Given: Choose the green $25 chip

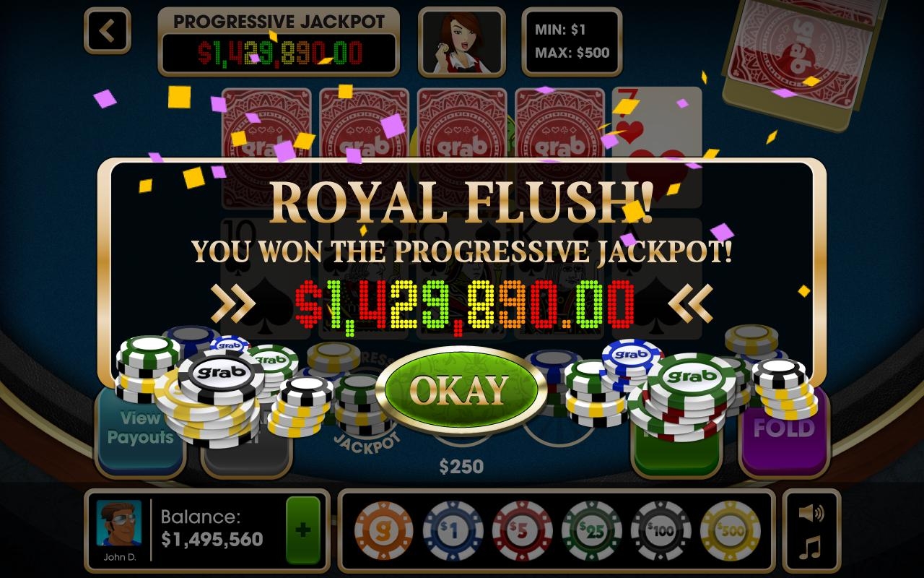Looking at the screenshot, I should click(x=591, y=531).
